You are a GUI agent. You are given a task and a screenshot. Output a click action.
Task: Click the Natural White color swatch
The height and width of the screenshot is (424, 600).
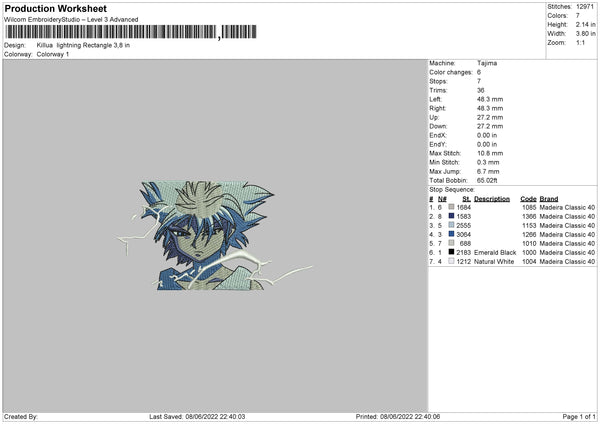[x=451, y=261]
